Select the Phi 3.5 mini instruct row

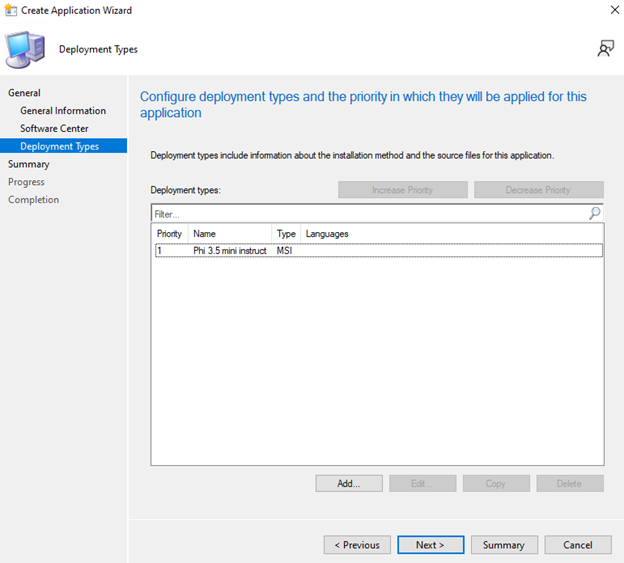230,251
